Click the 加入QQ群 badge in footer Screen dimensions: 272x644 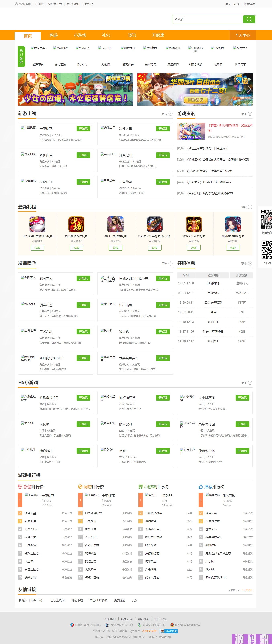click(169, 631)
